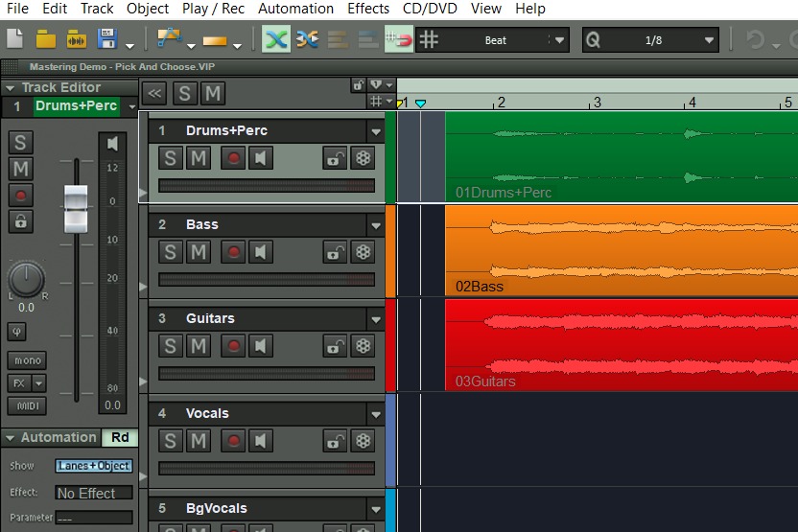
Task: Open a project with the folder icon
Action: coord(46,39)
